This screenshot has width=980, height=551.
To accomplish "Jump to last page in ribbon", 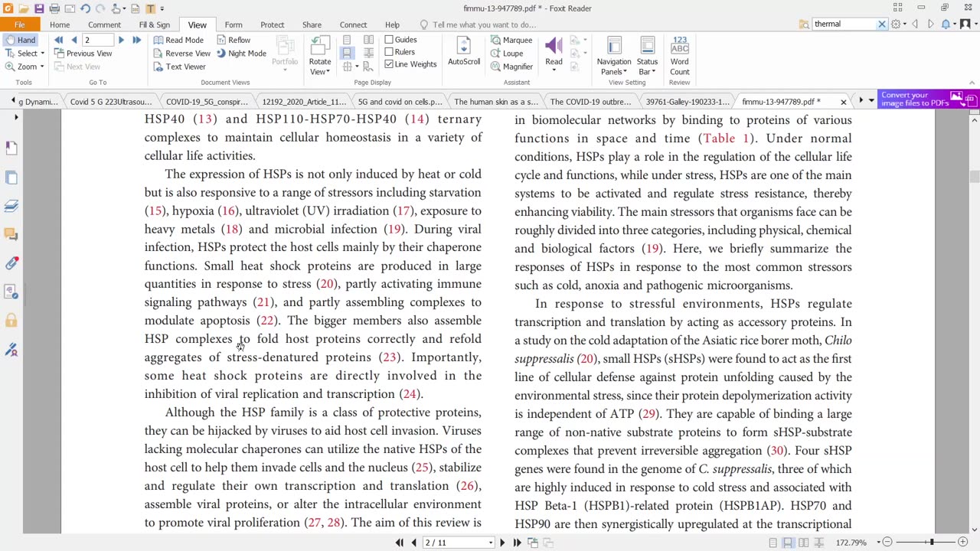I will (x=136, y=40).
